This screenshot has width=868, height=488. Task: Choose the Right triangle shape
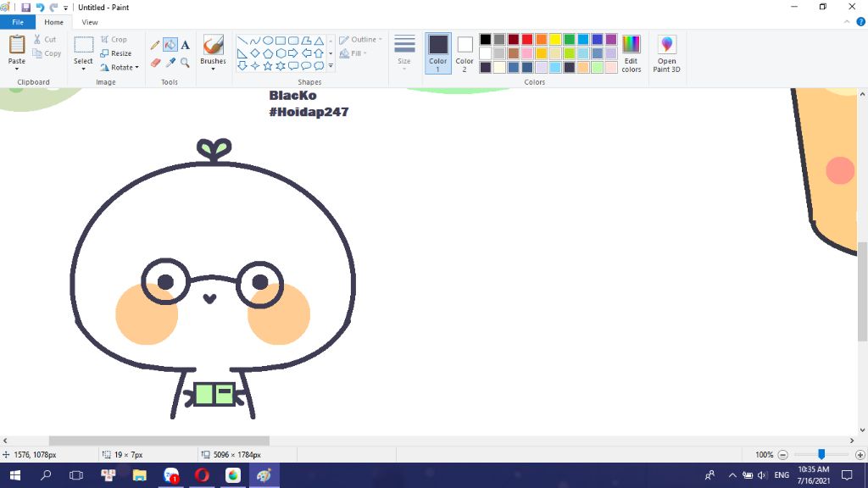click(x=242, y=53)
